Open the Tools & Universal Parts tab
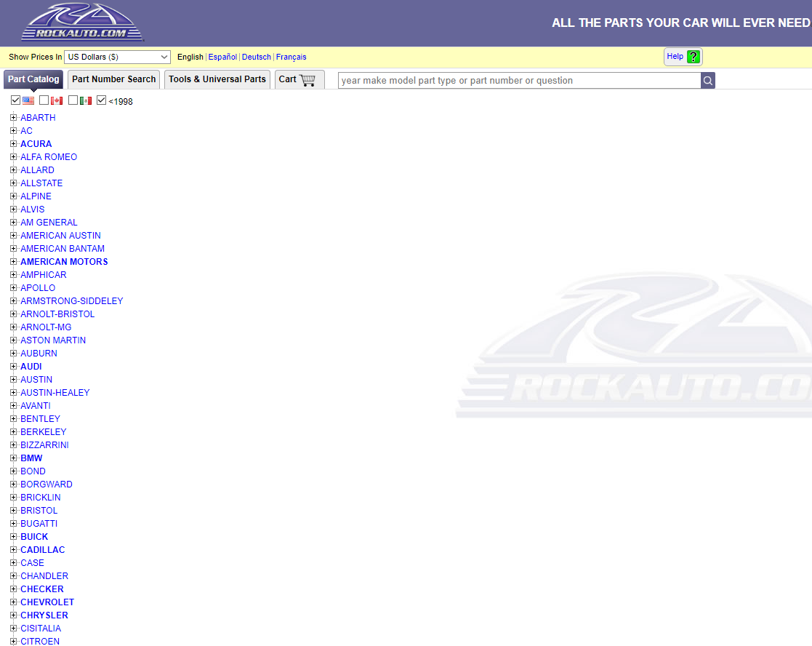This screenshot has width=812, height=646. tap(217, 79)
